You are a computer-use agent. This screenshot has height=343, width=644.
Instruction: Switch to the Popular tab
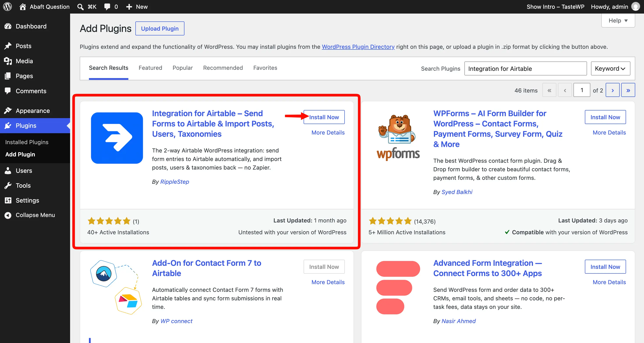[182, 68]
